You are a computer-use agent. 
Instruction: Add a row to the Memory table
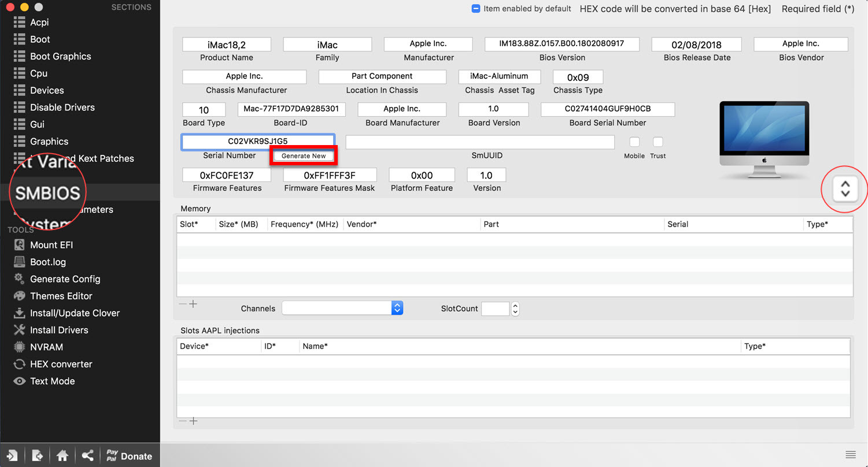[194, 304]
